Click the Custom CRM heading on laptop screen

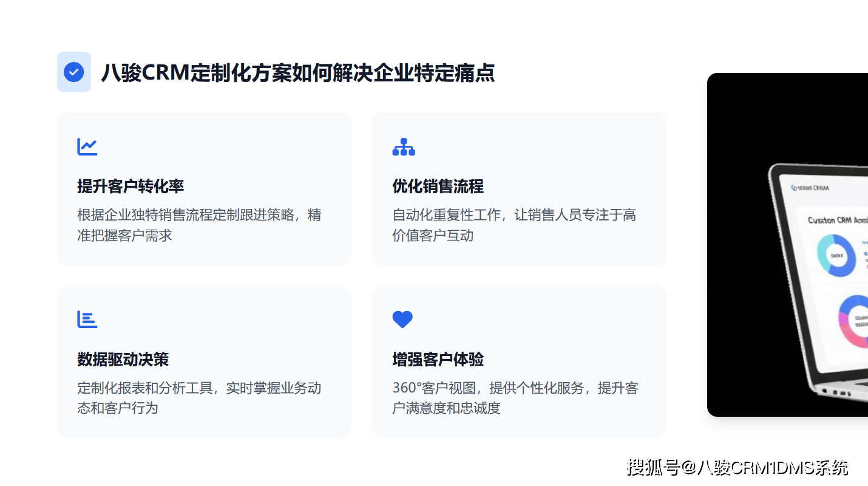pyautogui.click(x=838, y=220)
